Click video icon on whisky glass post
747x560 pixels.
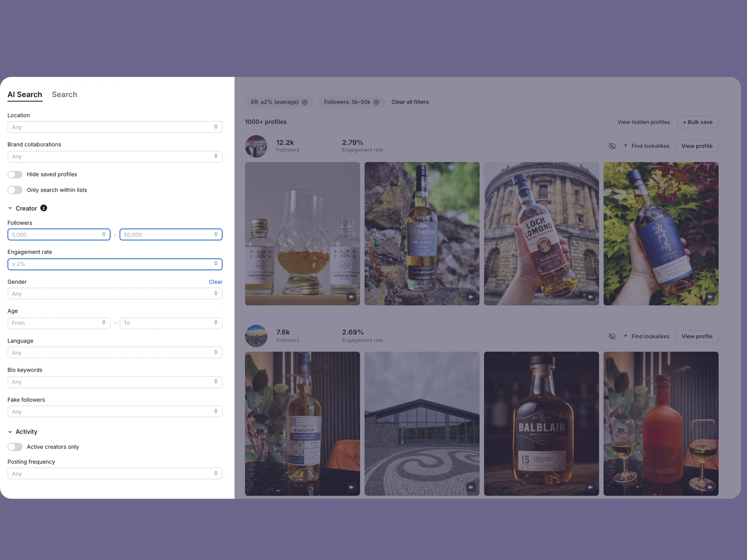coord(352,297)
